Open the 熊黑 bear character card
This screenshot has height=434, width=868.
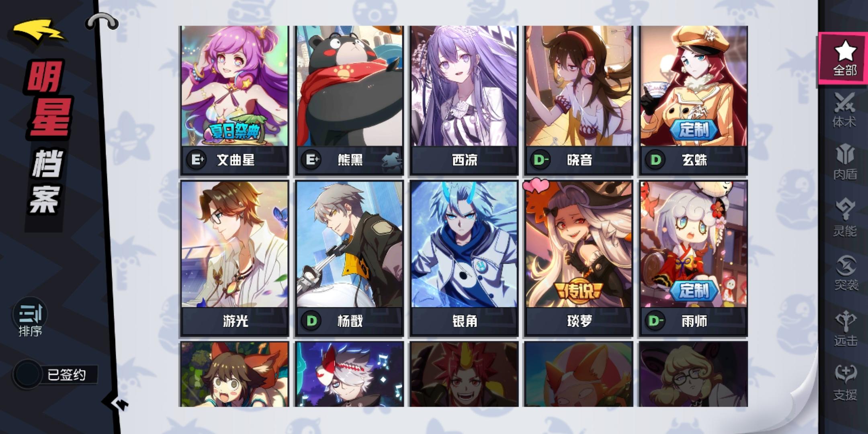349,100
